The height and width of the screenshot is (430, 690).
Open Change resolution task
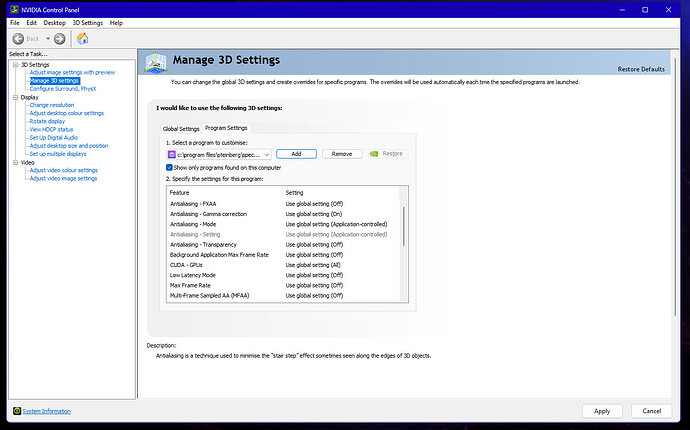coord(52,105)
